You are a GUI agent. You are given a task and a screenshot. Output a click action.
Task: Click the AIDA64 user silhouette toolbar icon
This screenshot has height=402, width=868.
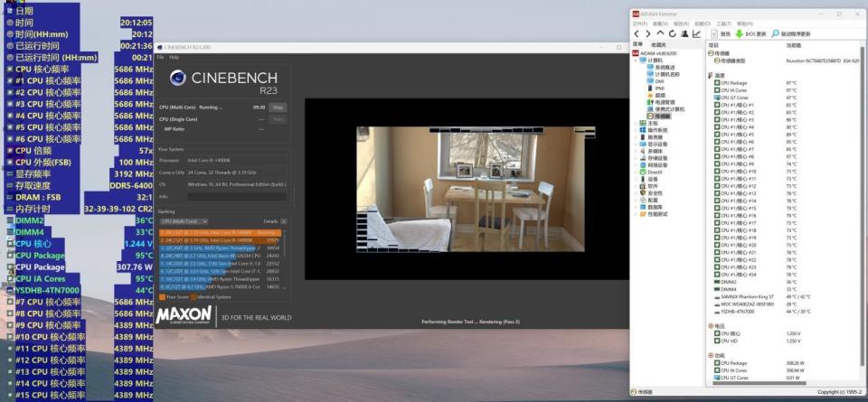(684, 33)
